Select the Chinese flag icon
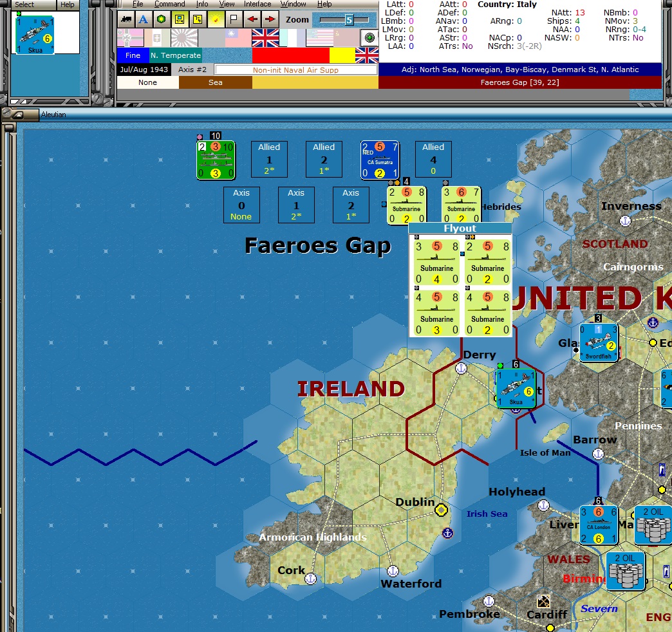672x632 pixels. pos(238,38)
